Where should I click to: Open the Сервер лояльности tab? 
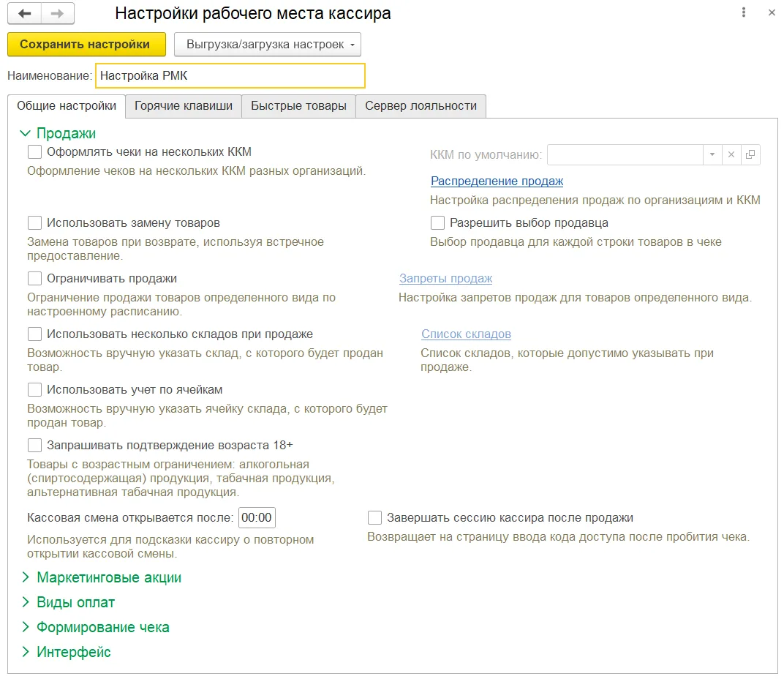tap(421, 106)
